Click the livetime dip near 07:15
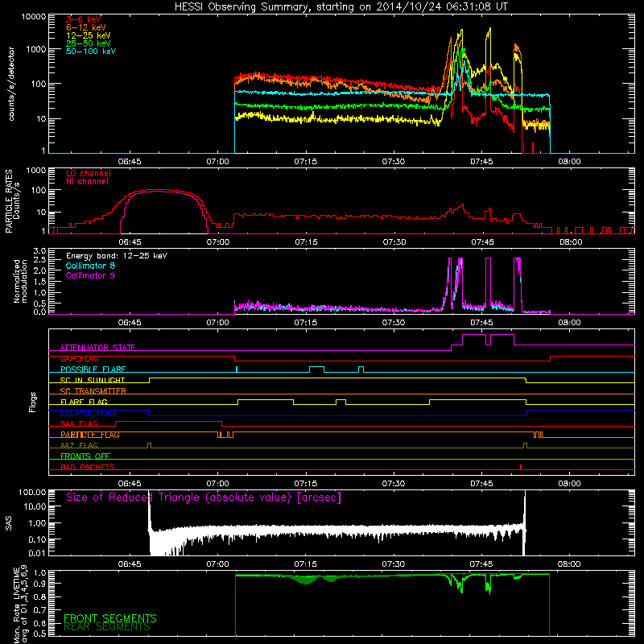 306,580
